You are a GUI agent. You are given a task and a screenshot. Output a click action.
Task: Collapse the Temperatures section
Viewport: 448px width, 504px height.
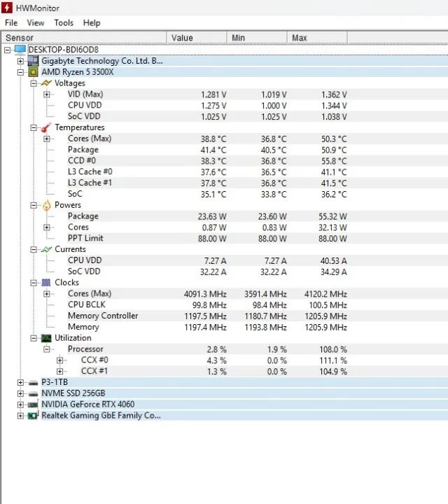point(34,127)
